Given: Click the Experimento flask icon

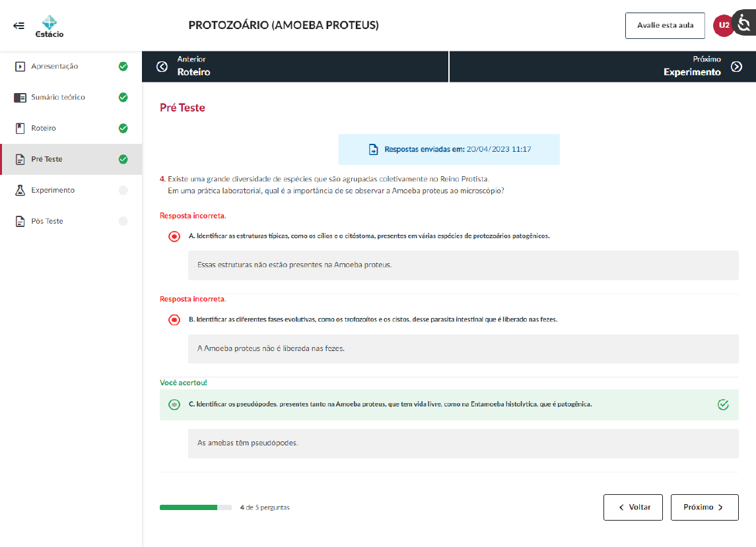Looking at the screenshot, I should tap(20, 190).
